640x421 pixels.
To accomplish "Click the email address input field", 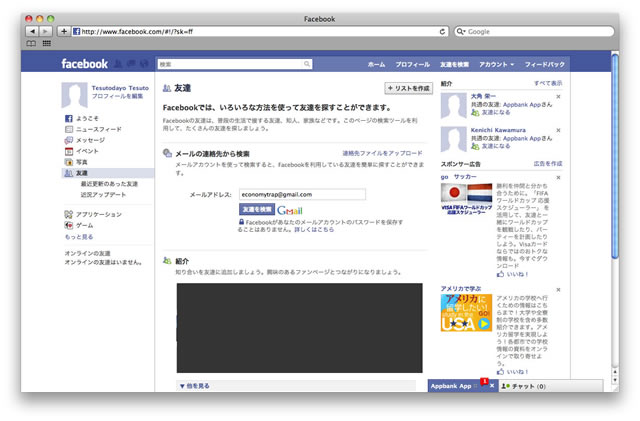I will [x=302, y=195].
